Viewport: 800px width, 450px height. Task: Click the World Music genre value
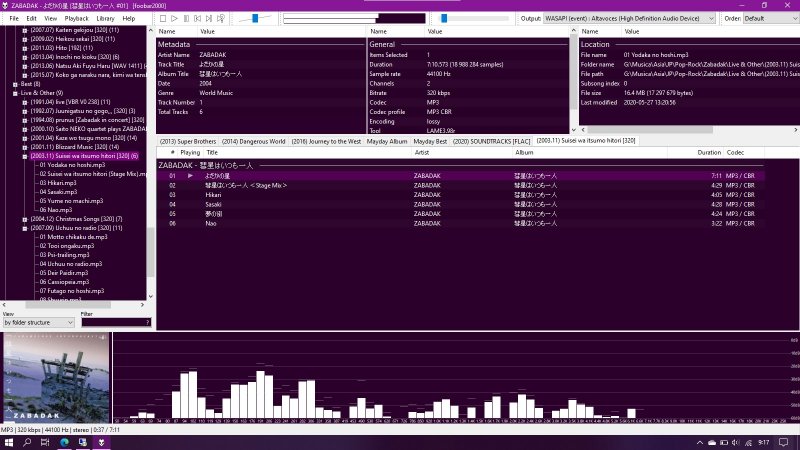pyautogui.click(x=216, y=93)
